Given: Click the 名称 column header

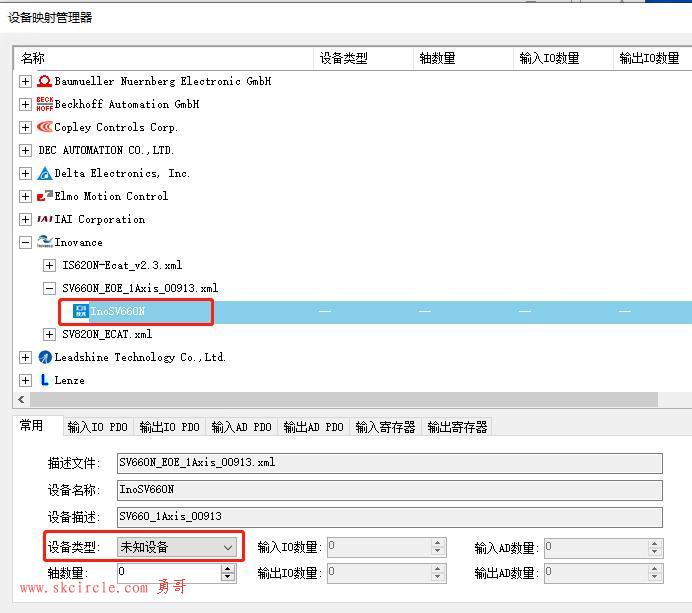Looking at the screenshot, I should pos(163,58).
